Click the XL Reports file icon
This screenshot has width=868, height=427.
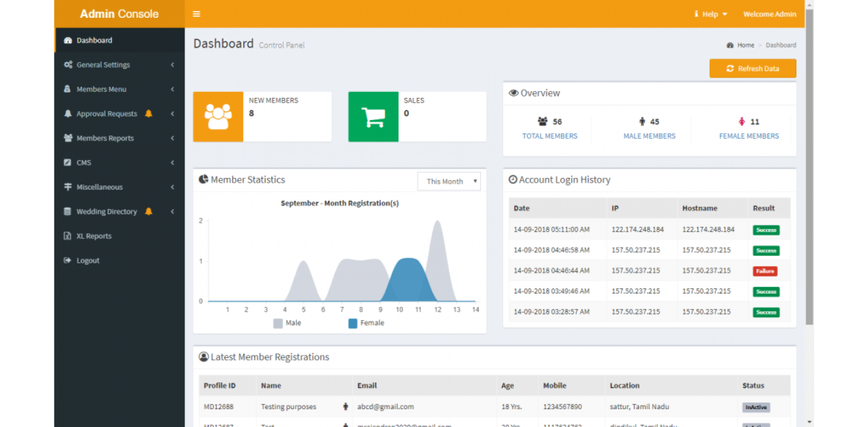(x=67, y=236)
